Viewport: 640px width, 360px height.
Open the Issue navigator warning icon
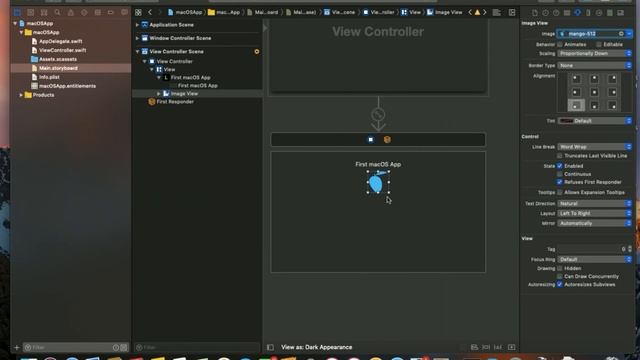point(71,13)
